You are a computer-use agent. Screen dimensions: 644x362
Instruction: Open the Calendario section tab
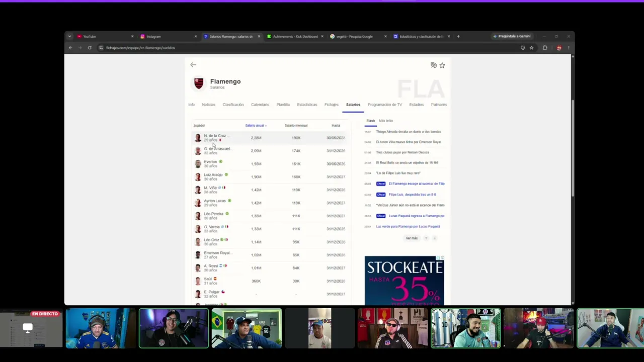pos(260,105)
